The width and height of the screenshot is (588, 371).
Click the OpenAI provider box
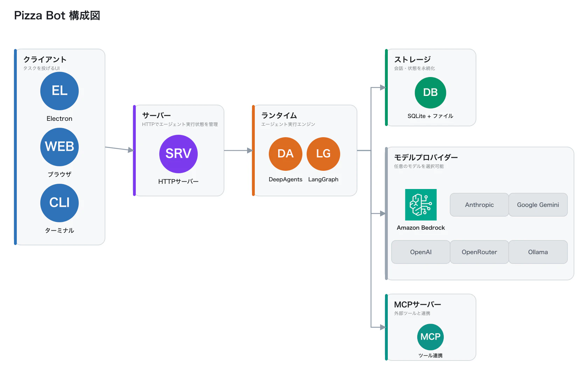pos(421,252)
